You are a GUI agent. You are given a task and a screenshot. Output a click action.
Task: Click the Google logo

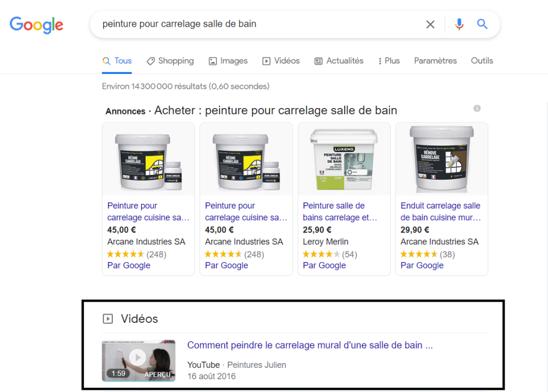point(36,25)
